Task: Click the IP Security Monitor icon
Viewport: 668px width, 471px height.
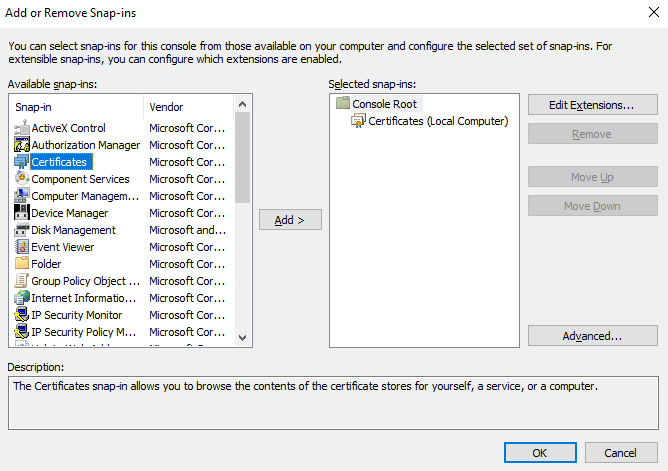Action: [x=23, y=315]
